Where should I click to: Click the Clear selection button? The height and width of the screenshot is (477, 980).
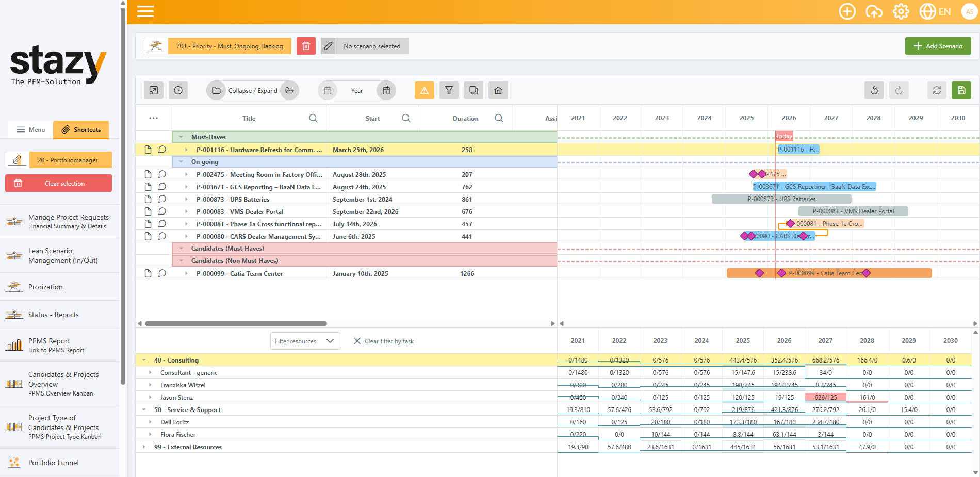tap(58, 183)
